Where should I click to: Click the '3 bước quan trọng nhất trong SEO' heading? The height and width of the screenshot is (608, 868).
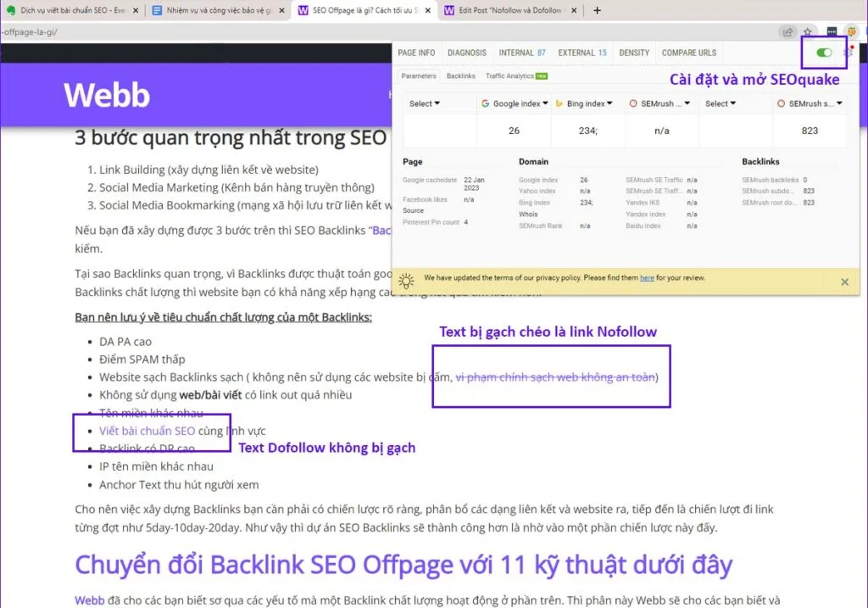pos(231,137)
